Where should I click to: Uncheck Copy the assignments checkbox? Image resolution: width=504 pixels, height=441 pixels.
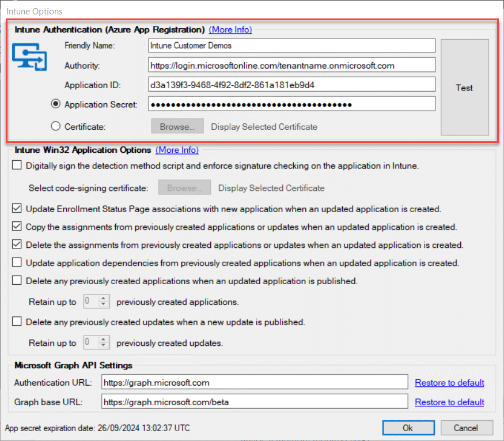click(x=17, y=227)
